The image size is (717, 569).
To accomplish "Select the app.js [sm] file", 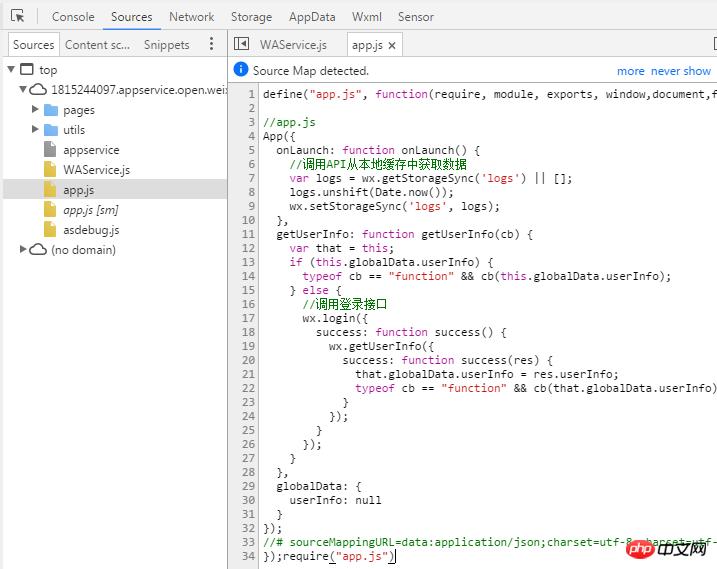I will [x=90, y=210].
